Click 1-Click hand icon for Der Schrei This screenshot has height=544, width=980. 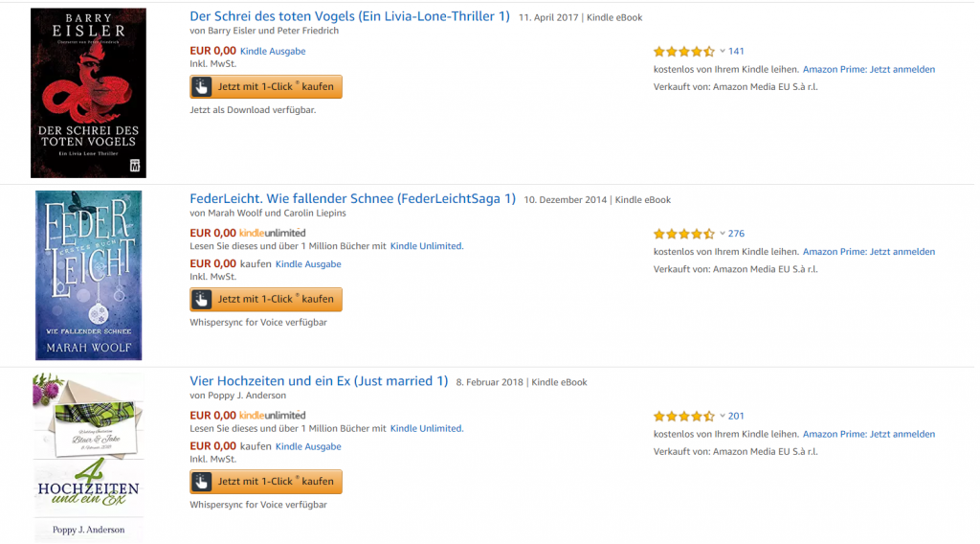pos(201,87)
